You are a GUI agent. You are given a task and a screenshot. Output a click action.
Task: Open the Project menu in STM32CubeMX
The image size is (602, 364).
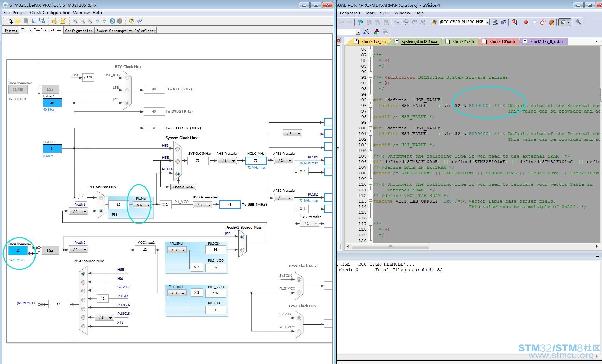point(20,12)
